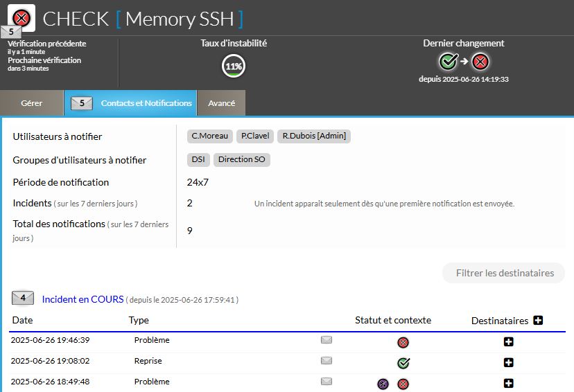The width and height of the screenshot is (574, 392).
Task: Click the R.Dubois [Admin] user tag
Action: 314,136
